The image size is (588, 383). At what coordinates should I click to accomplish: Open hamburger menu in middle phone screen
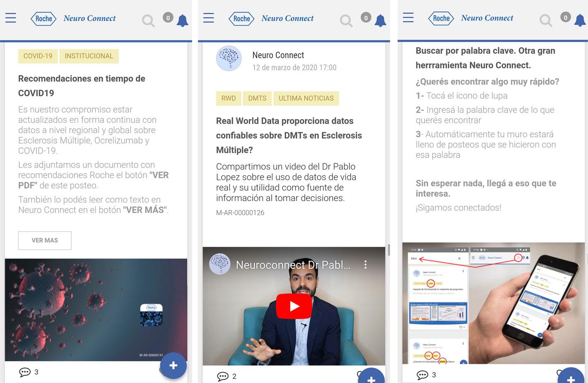click(x=209, y=18)
